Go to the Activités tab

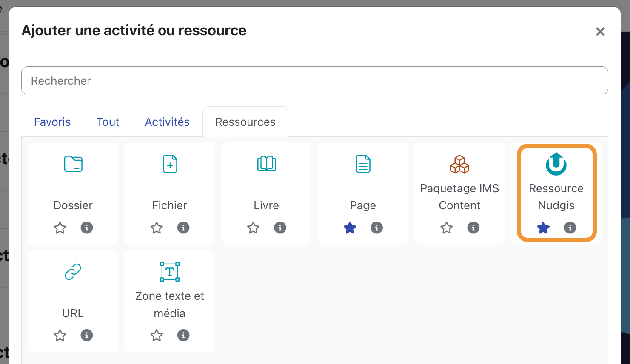167,122
